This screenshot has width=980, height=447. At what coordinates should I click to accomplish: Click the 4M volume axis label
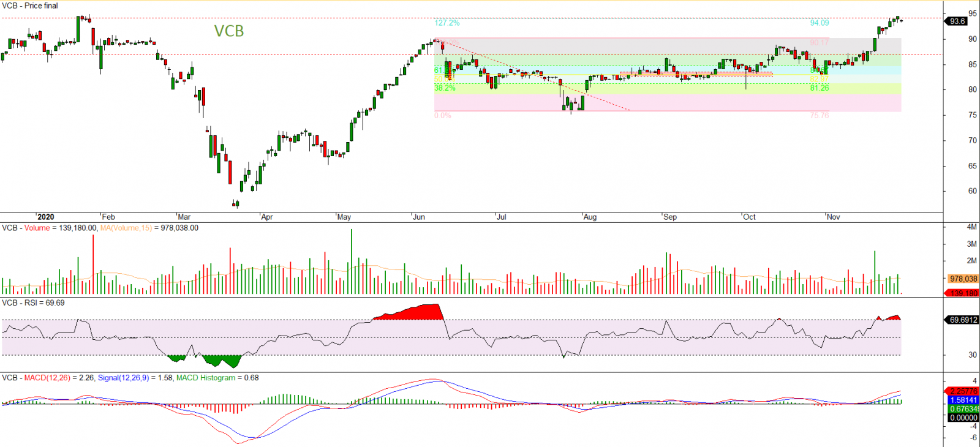[x=972, y=227]
